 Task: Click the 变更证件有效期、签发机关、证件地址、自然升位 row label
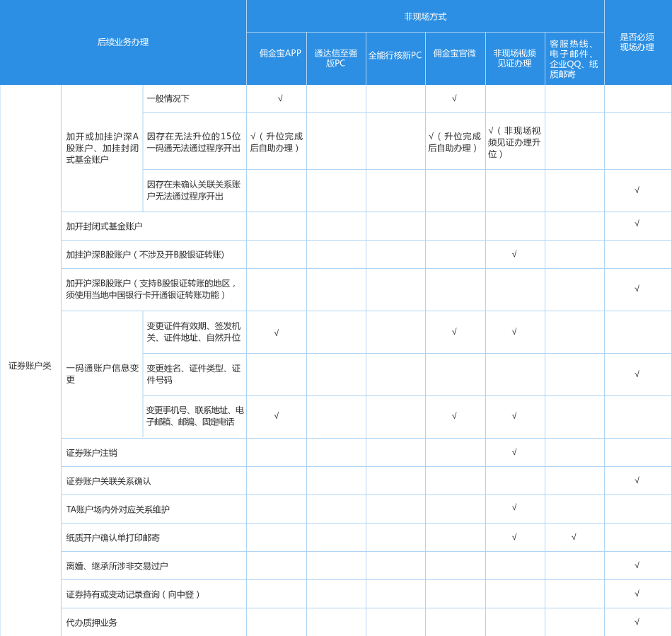click(195, 332)
